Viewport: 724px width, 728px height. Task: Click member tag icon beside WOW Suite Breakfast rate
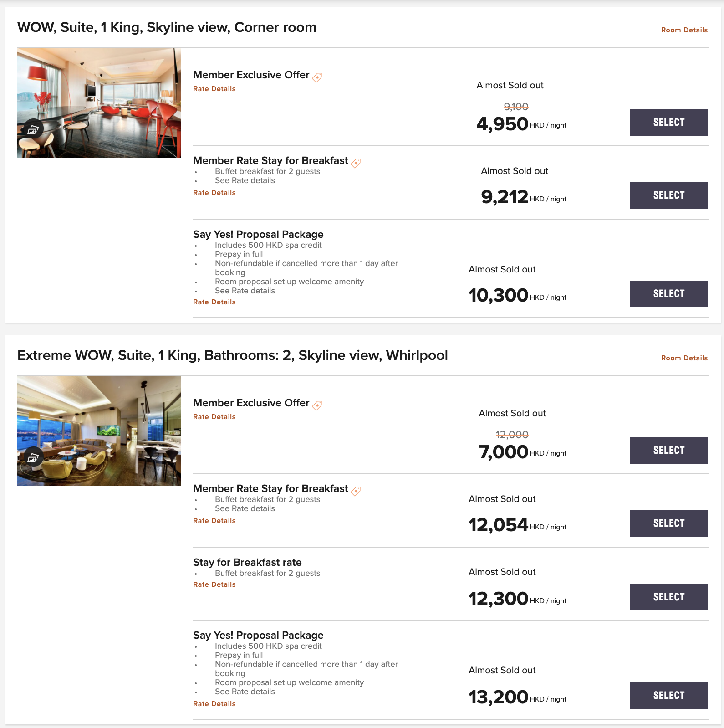click(x=356, y=163)
